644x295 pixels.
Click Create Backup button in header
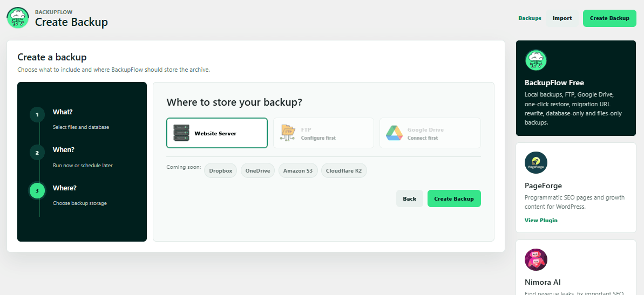pyautogui.click(x=609, y=18)
